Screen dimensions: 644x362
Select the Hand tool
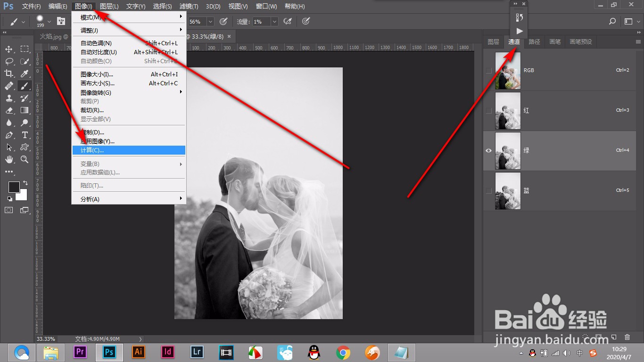(x=9, y=159)
